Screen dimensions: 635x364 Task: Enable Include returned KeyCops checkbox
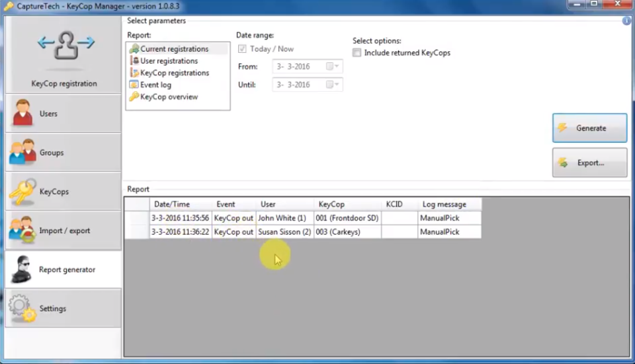(x=357, y=53)
